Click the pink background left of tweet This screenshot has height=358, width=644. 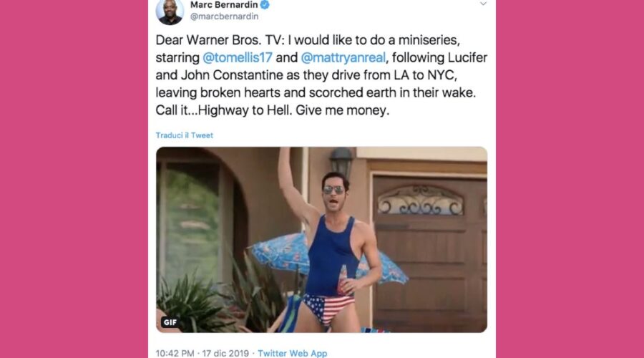tap(74, 179)
